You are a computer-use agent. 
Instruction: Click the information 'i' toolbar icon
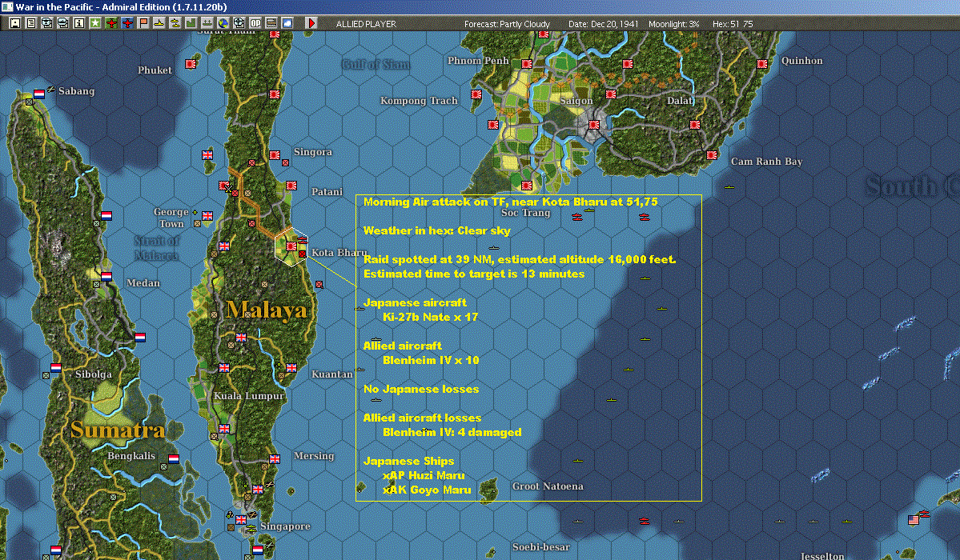point(79,23)
